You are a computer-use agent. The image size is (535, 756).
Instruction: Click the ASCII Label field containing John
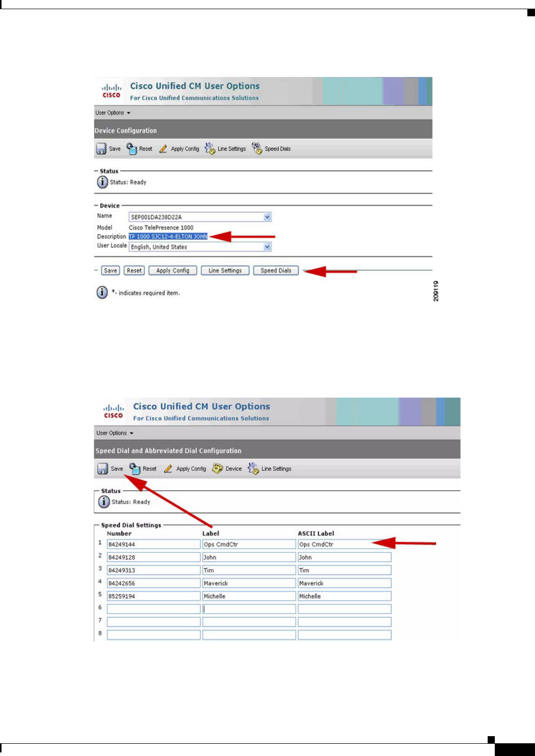[x=345, y=557]
